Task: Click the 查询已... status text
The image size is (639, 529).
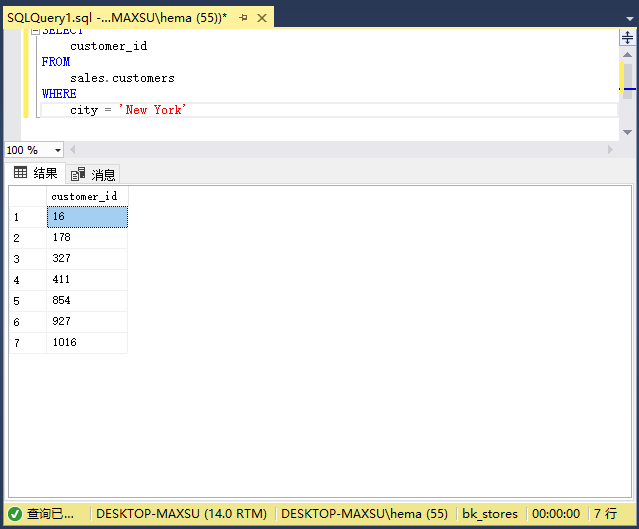Action: click(50, 514)
